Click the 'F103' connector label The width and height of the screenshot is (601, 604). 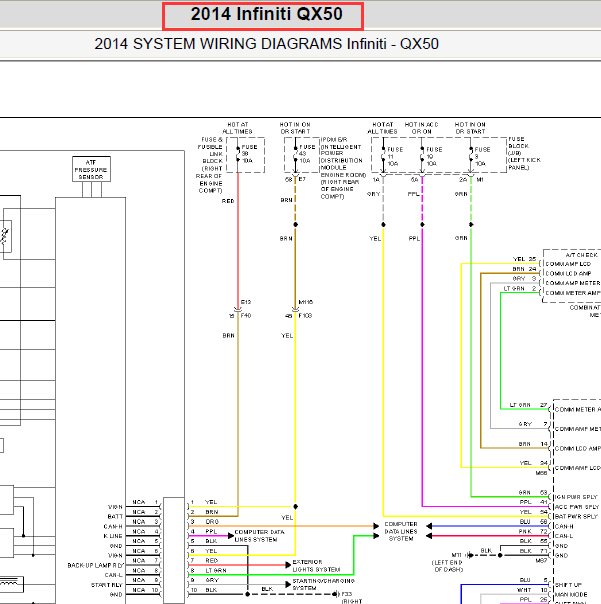tap(305, 315)
